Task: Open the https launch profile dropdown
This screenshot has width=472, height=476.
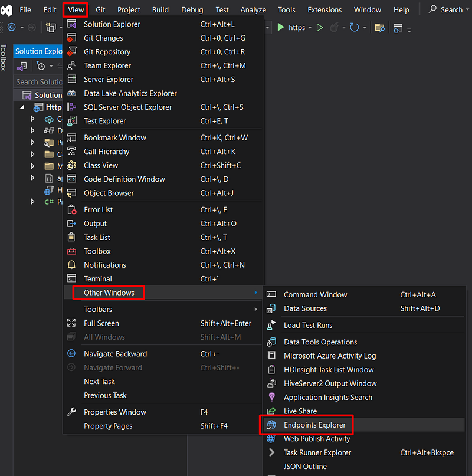Action: [310, 28]
